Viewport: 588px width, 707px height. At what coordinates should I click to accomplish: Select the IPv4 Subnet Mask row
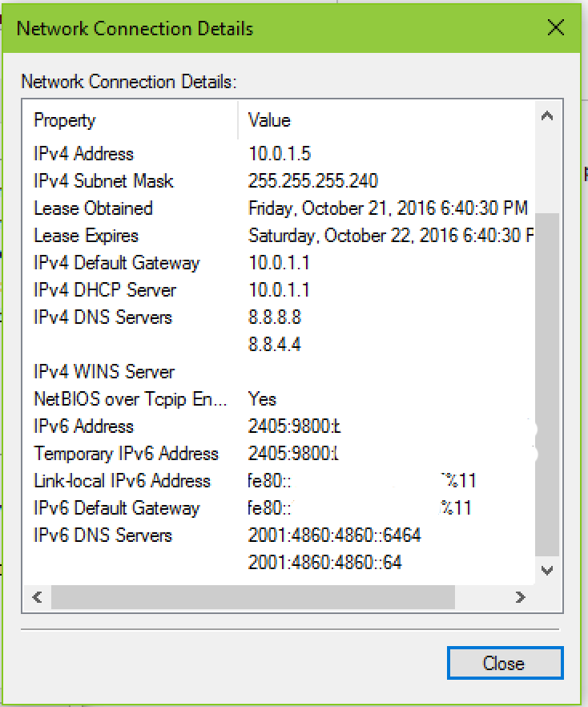click(280, 181)
